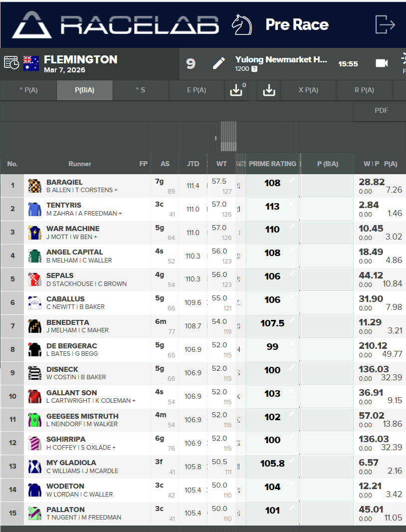
Task: Open the X P(A) tab
Action: click(x=308, y=90)
